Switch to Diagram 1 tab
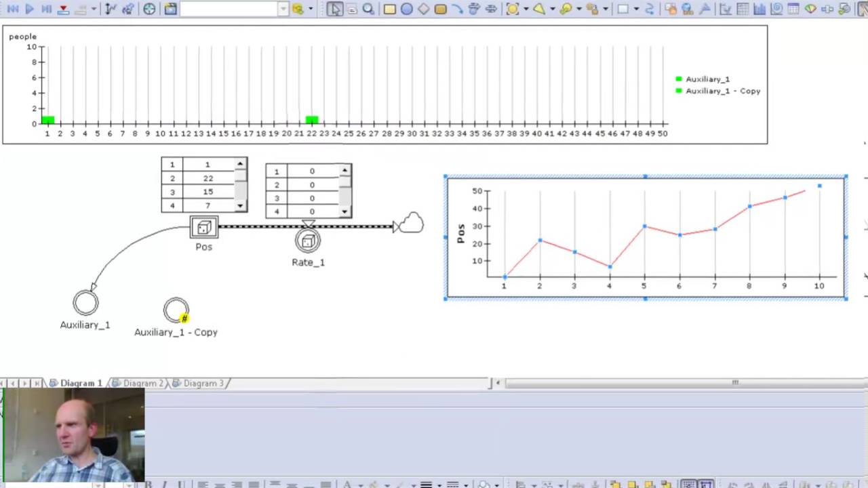 (76, 383)
